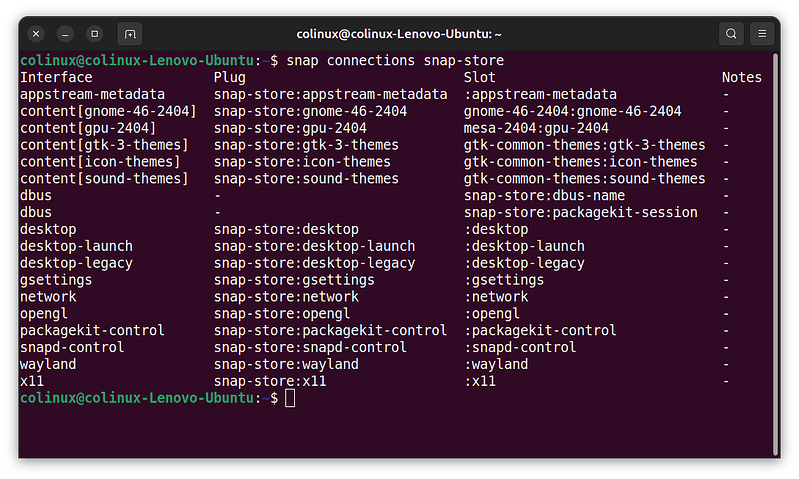
Task: Click the gtk-common-themes:sound-themes slot entry
Action: 584,179
